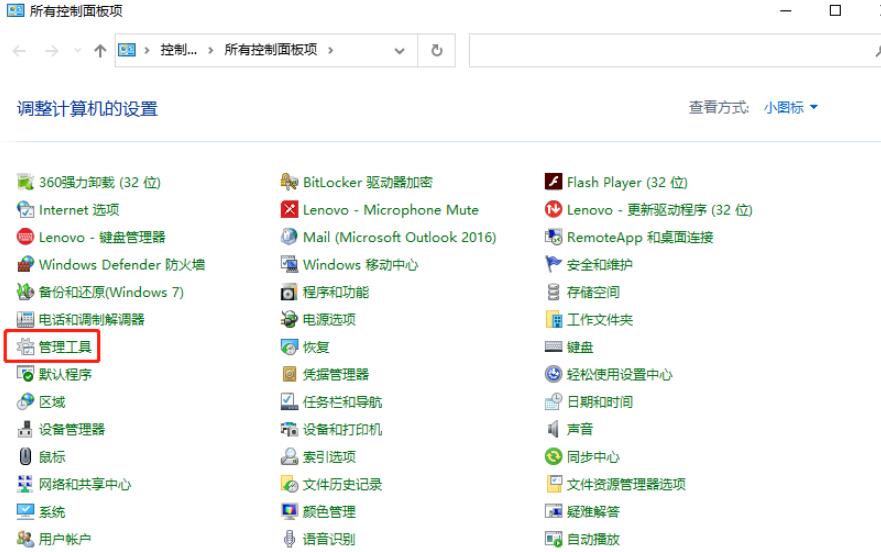The height and width of the screenshot is (552, 881).
Task: Click the Windows Defender 防火墙 icon
Action: [25, 264]
